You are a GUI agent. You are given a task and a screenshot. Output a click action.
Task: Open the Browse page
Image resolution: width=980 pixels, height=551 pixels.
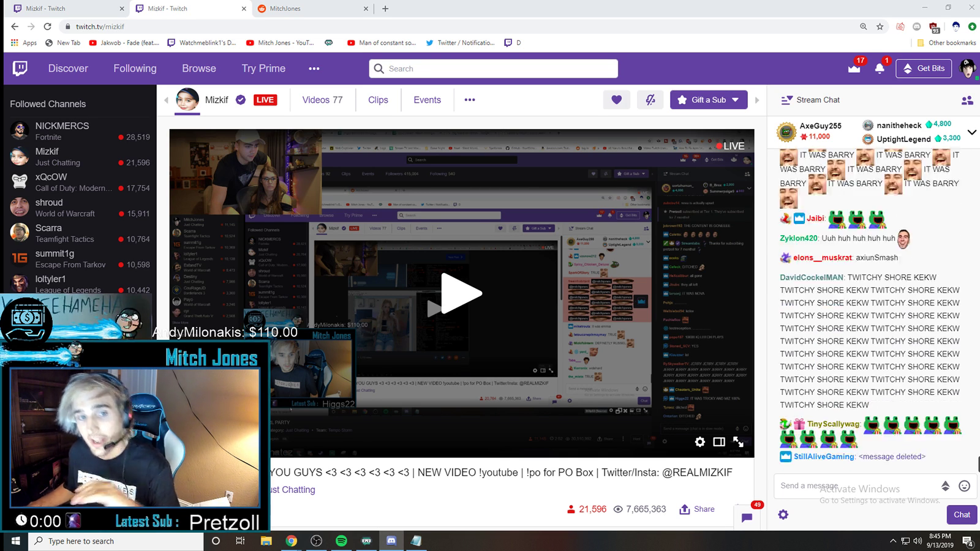coord(199,69)
